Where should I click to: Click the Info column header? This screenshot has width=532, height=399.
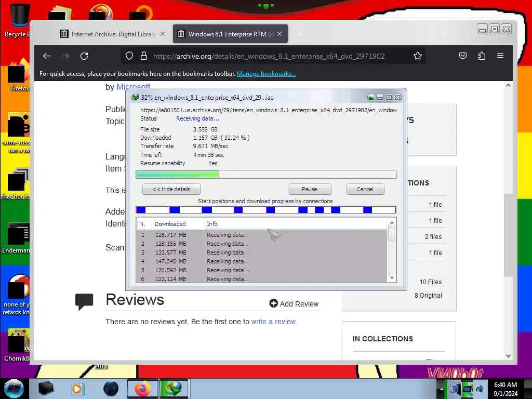(x=295, y=224)
